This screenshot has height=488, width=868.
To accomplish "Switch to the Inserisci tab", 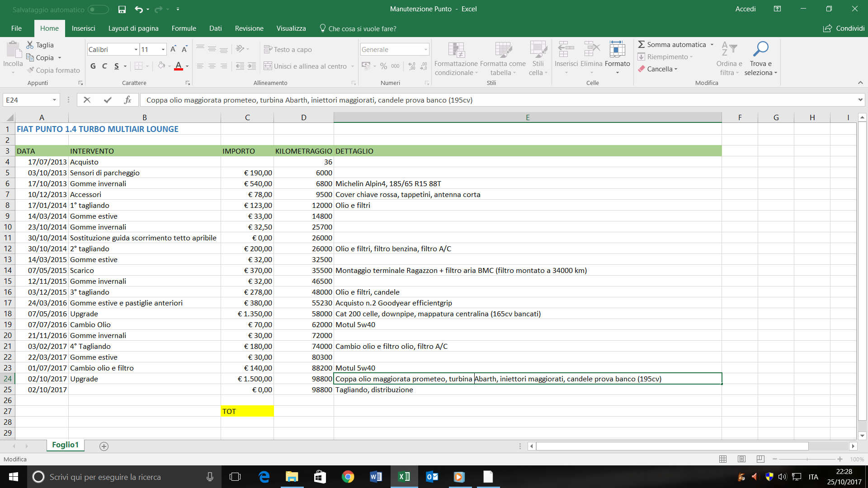I will pos(84,28).
